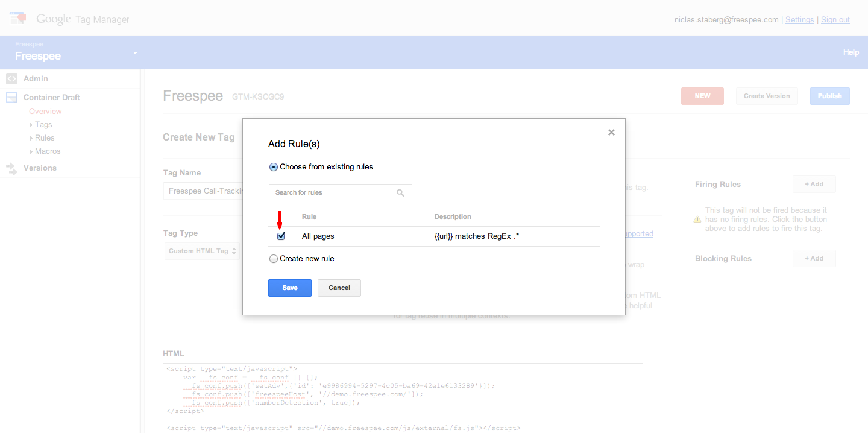Click the Description column header
868x433 pixels.
(453, 216)
